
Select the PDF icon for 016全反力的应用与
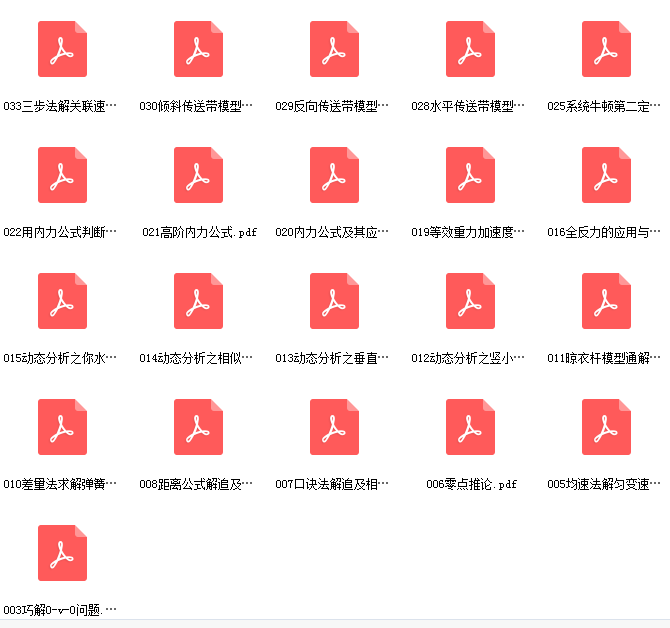coord(606,175)
